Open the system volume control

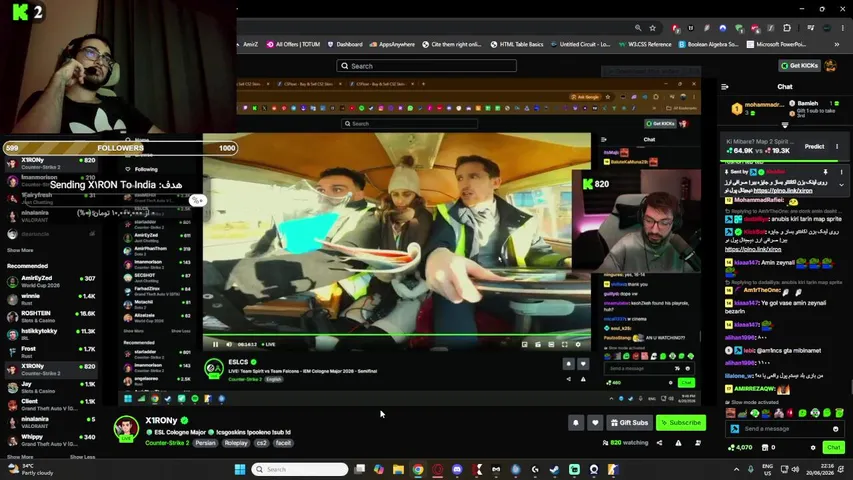pyautogui.click(x=795, y=469)
